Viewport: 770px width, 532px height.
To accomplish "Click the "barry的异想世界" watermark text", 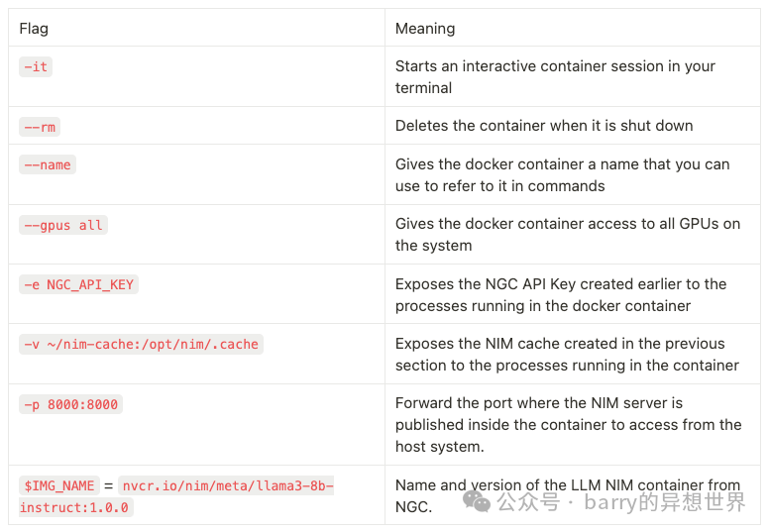I will pyautogui.click(x=664, y=502).
